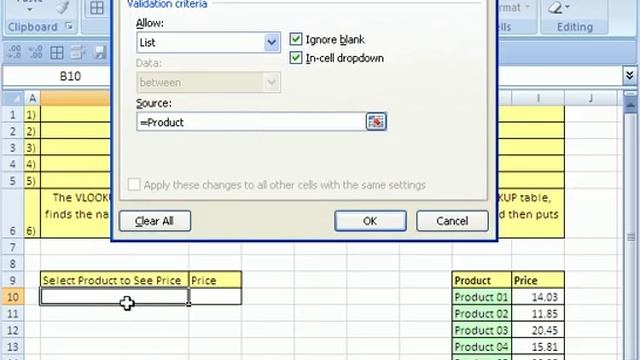Click cell 'Product 01'
This screenshot has width=640, height=360.
click(x=482, y=297)
